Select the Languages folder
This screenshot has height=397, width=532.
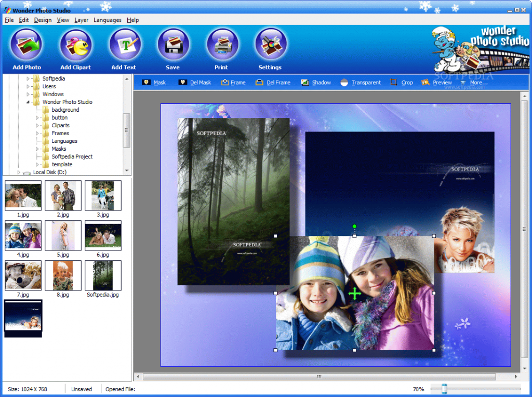point(64,141)
